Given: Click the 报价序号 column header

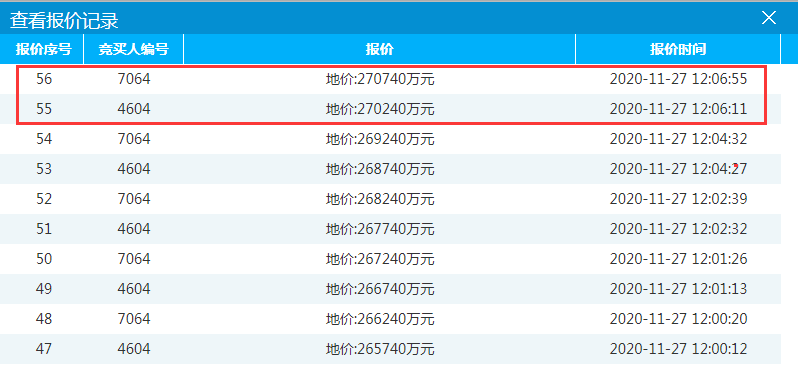Looking at the screenshot, I should click(42, 49).
